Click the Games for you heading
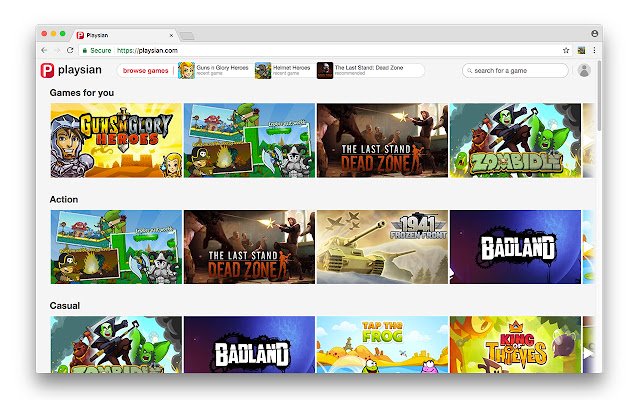Viewport: 640px width, 400px height. pos(82,93)
